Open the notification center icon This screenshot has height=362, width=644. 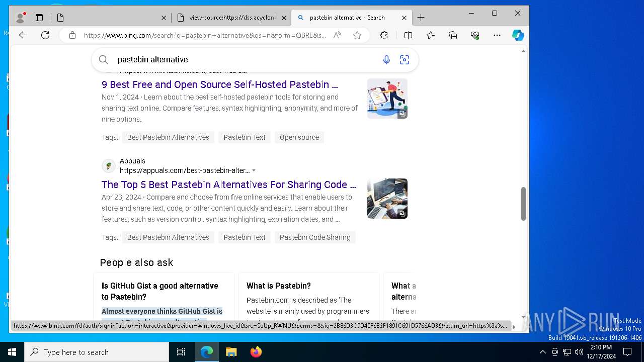[627, 352]
